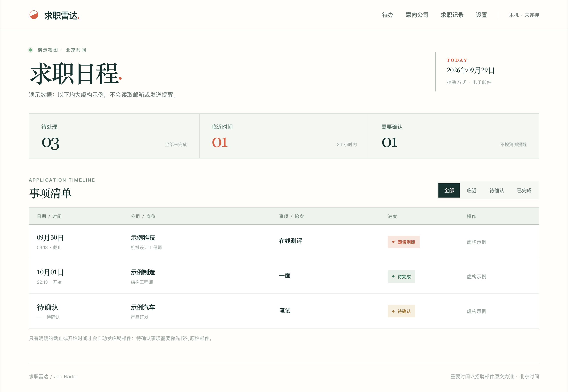Click the 示例制造 company name

(x=143, y=272)
